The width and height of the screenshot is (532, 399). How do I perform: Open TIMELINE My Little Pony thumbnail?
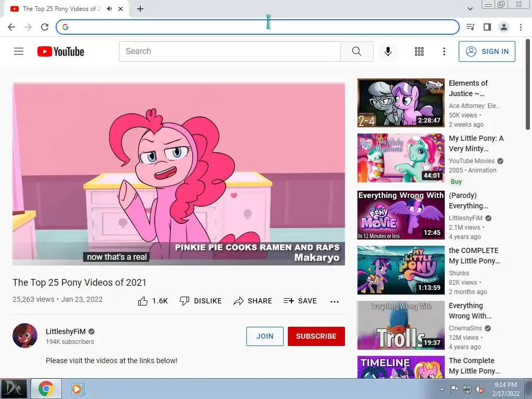(x=401, y=367)
